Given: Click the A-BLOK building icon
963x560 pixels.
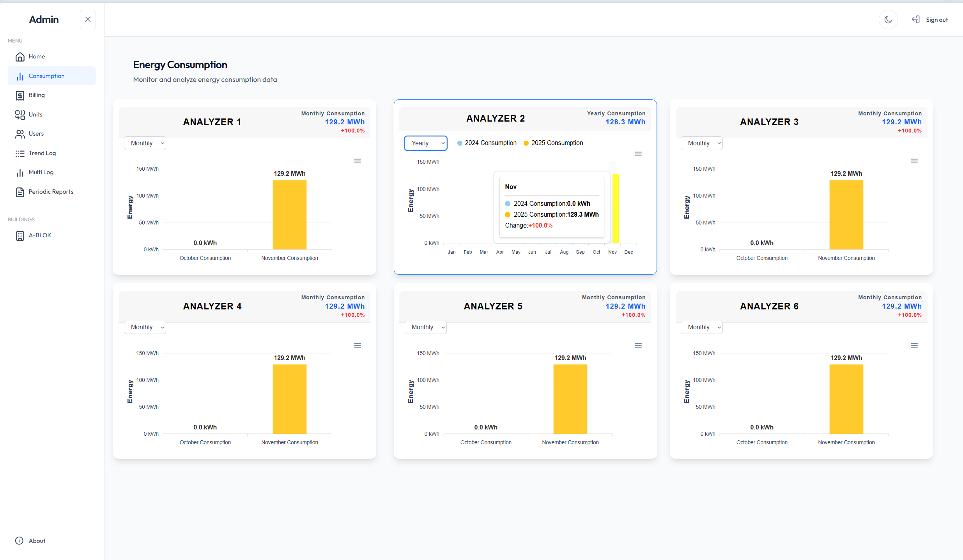Looking at the screenshot, I should tap(20, 235).
